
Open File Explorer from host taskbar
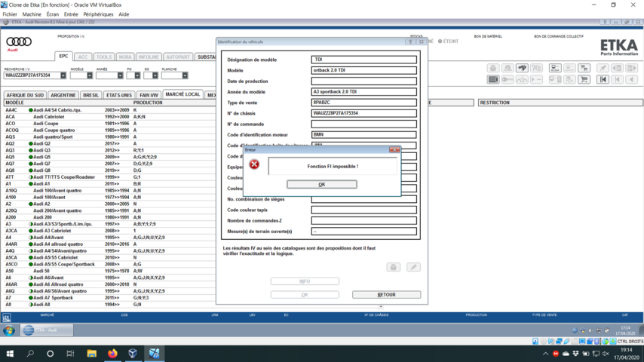(91, 354)
